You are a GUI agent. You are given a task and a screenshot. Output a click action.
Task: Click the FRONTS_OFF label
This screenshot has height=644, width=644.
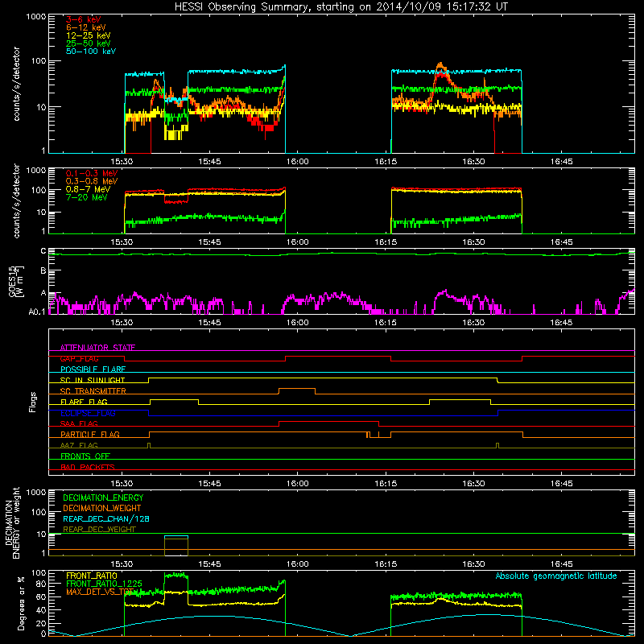tap(85, 456)
